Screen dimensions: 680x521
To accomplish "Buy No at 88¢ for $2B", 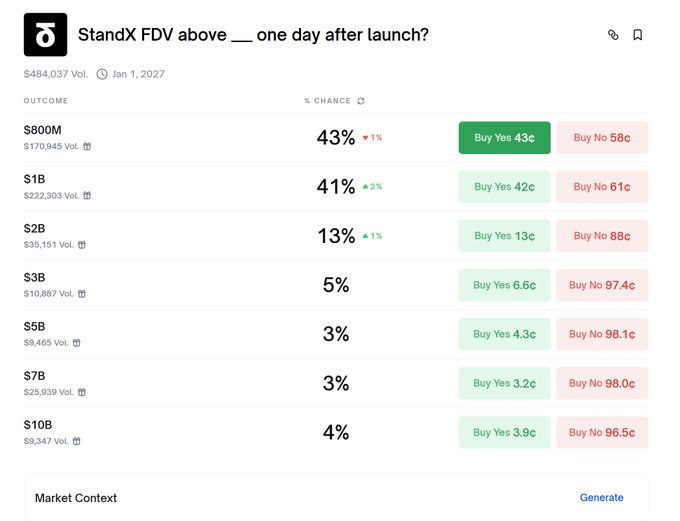I will [602, 236].
